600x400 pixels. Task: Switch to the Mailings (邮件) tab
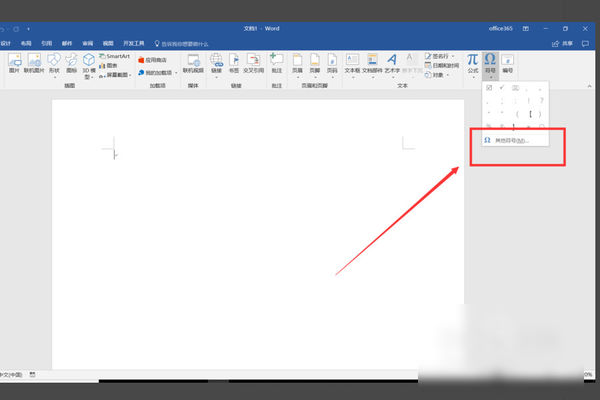(67, 43)
